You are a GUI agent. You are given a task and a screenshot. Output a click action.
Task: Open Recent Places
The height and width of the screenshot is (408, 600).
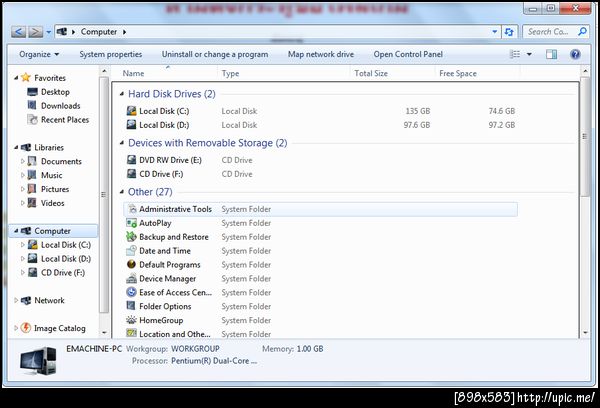tap(65, 120)
